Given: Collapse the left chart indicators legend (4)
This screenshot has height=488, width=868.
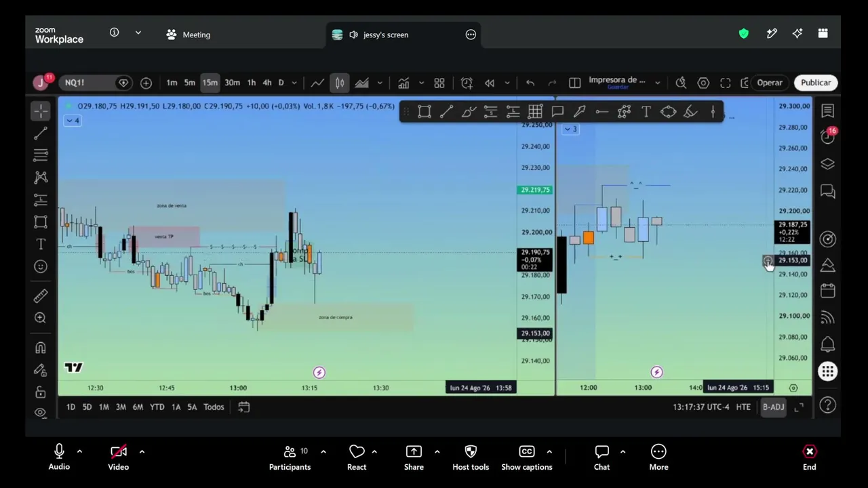Looking at the screenshot, I should coord(73,121).
